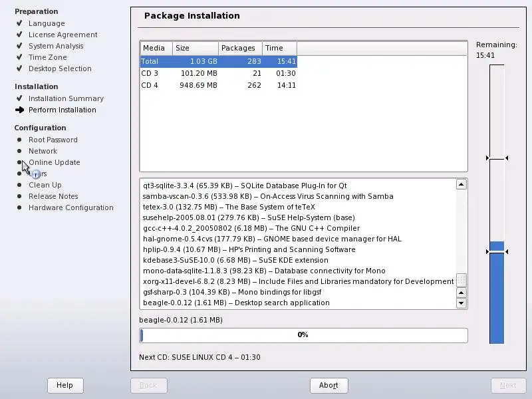Click the susehelp-2005.08.01 log entry
532x399 pixels.
click(249, 217)
